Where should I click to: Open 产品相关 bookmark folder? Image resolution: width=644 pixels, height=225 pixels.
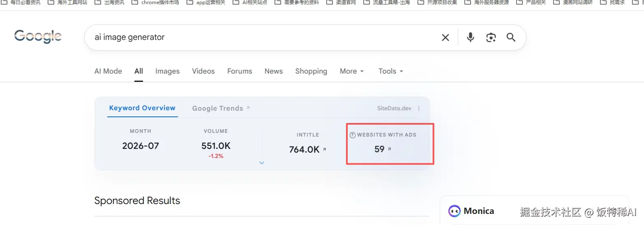coord(531,2)
